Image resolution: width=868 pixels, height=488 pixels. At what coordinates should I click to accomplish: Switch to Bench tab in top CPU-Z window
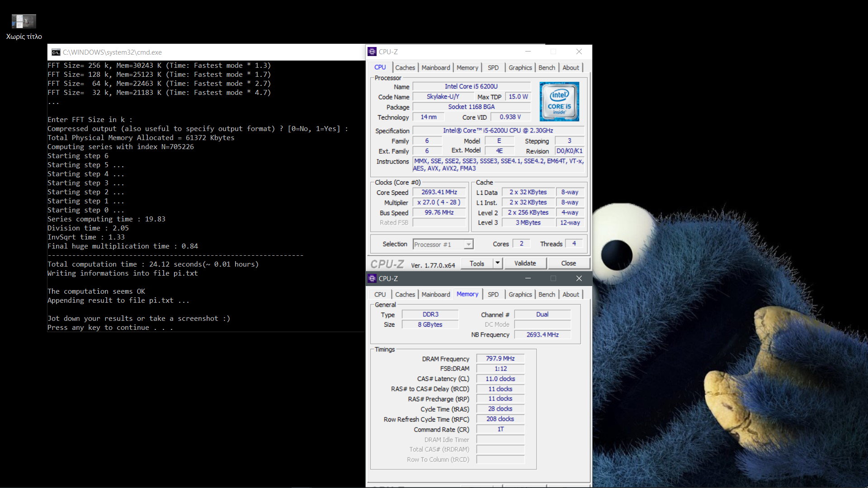click(547, 68)
